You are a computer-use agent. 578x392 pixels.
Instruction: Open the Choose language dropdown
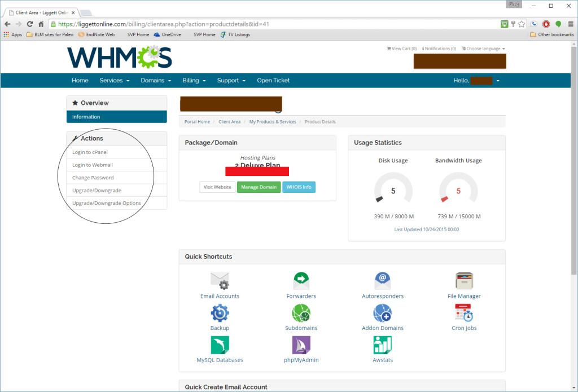[x=483, y=49]
